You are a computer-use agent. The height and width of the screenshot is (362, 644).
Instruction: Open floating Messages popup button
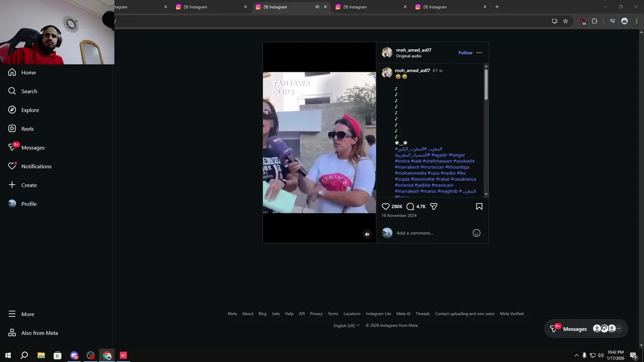pyautogui.click(x=586, y=329)
